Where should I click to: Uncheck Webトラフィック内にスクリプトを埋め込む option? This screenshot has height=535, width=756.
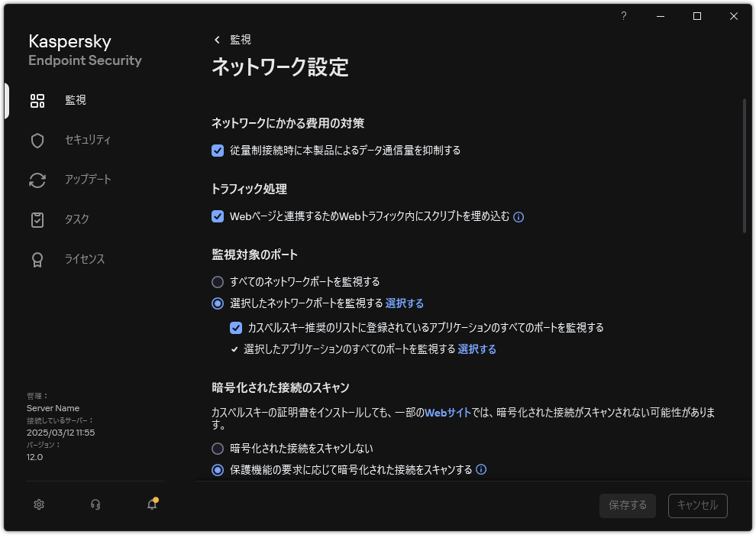pyautogui.click(x=218, y=217)
